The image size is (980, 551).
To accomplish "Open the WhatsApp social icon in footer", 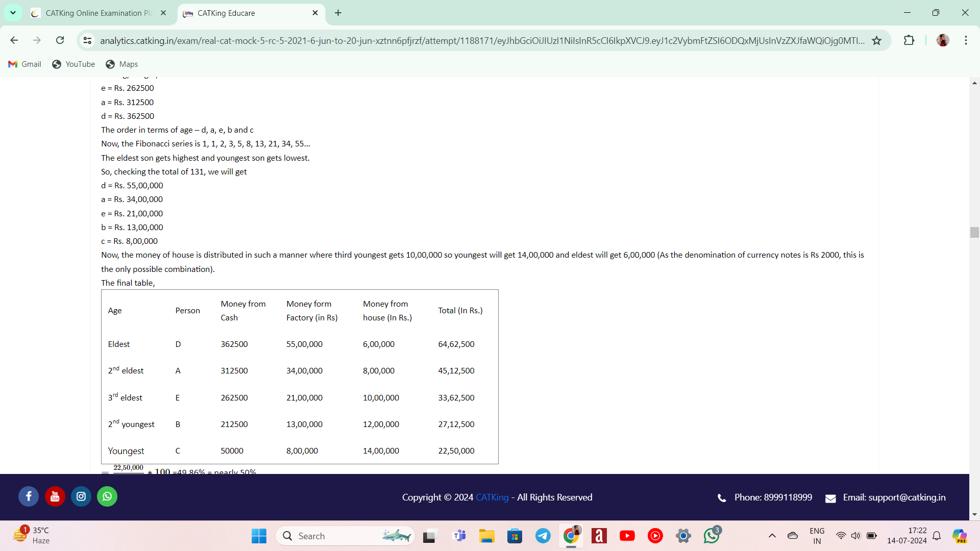I will pyautogui.click(x=107, y=496).
